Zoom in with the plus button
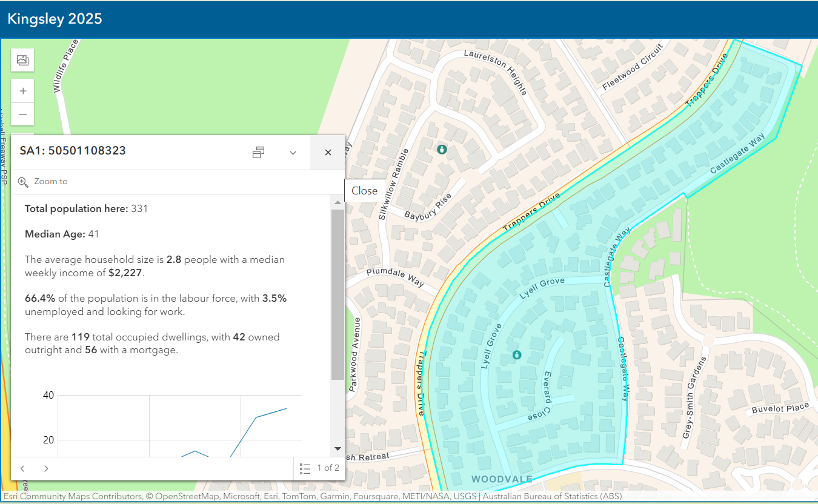This screenshot has width=818, height=504. pos(22,91)
